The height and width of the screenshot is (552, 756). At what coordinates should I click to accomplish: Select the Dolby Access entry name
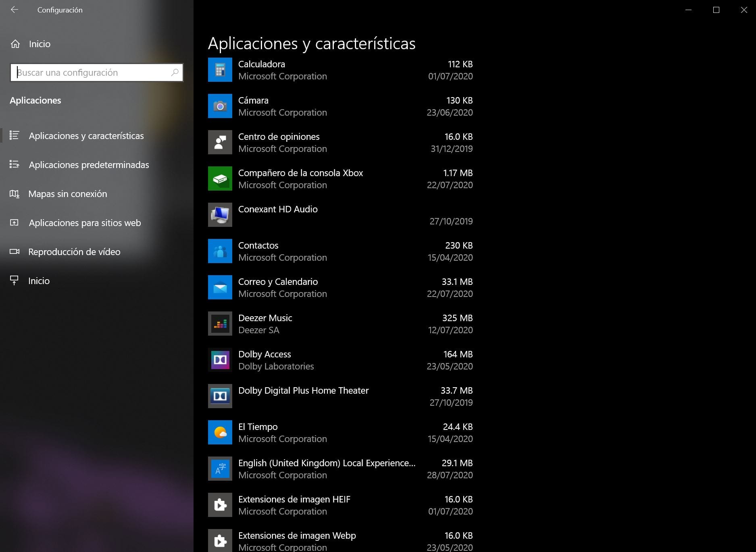(x=264, y=354)
